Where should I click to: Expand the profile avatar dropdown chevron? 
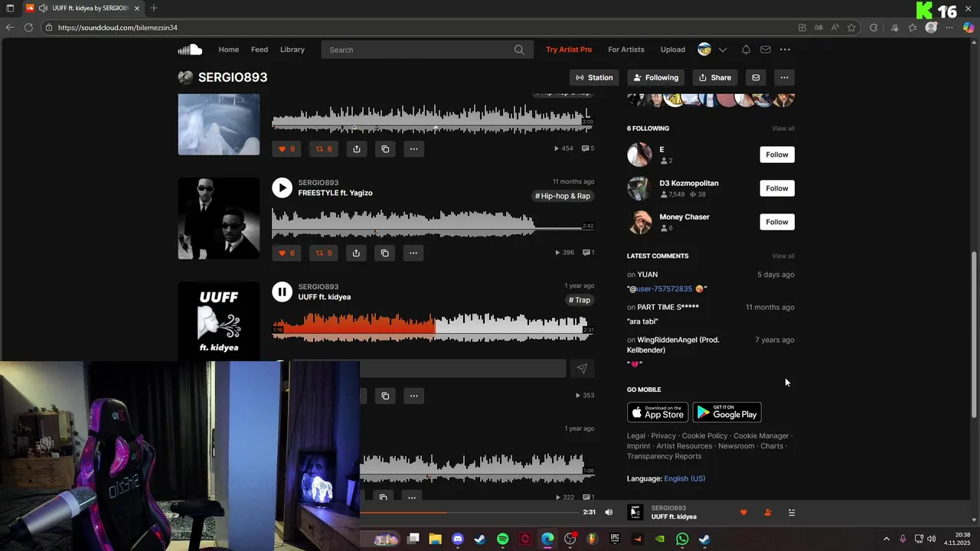(x=722, y=50)
